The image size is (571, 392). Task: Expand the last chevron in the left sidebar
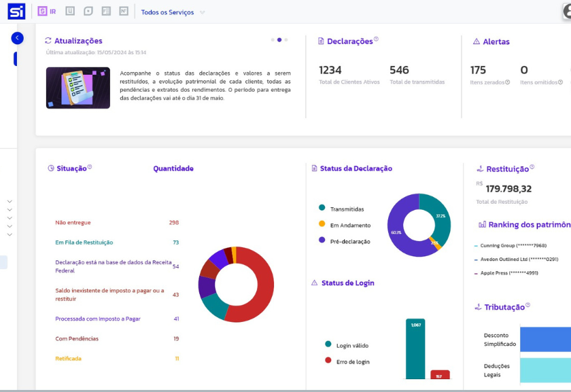(x=10, y=234)
